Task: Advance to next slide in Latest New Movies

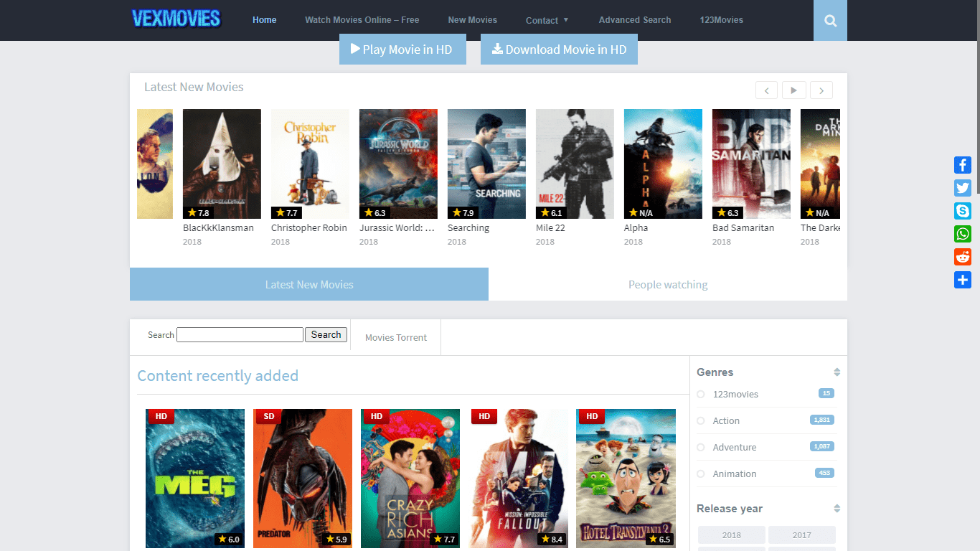Action: click(x=821, y=90)
